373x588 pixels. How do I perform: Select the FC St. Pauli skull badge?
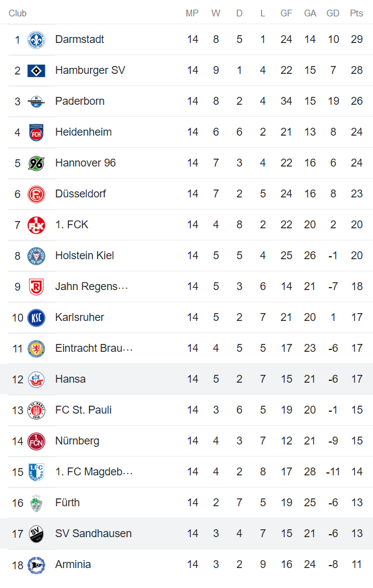[x=36, y=409]
